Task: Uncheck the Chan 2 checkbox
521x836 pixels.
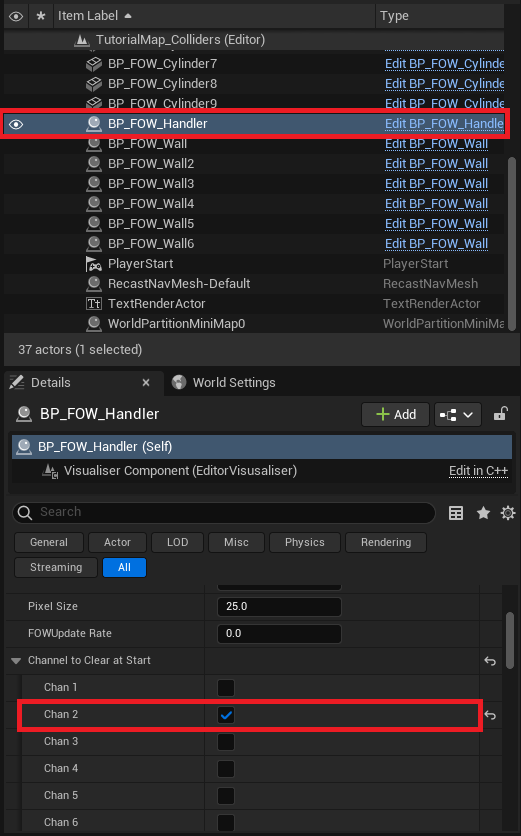Action: tap(226, 715)
